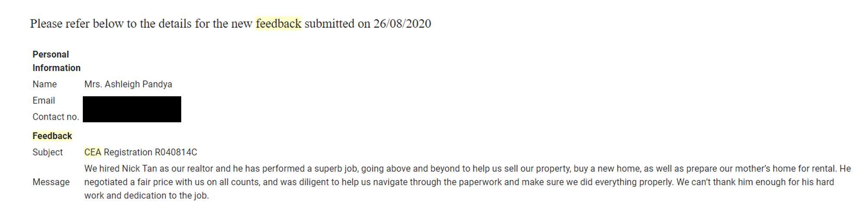Select the Personal Information heading
Image resolution: width=868 pixels, height=219 pixels.
pyautogui.click(x=56, y=61)
